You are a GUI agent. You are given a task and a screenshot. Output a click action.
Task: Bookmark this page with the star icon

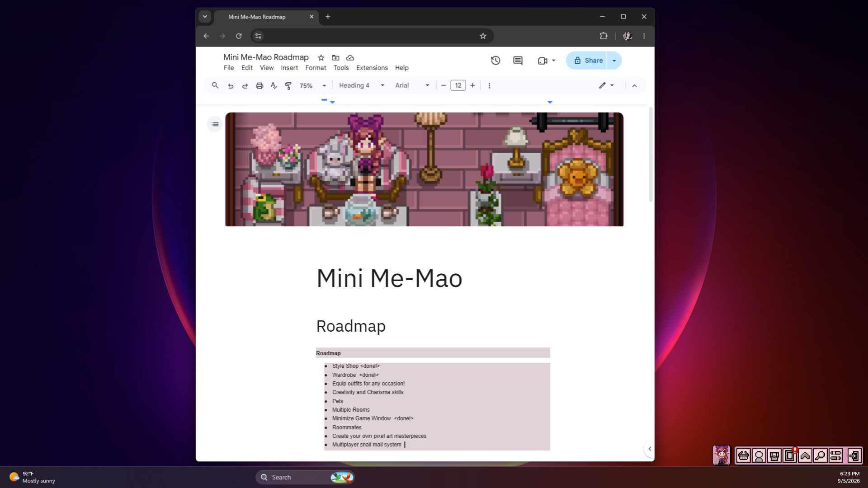[x=483, y=36]
